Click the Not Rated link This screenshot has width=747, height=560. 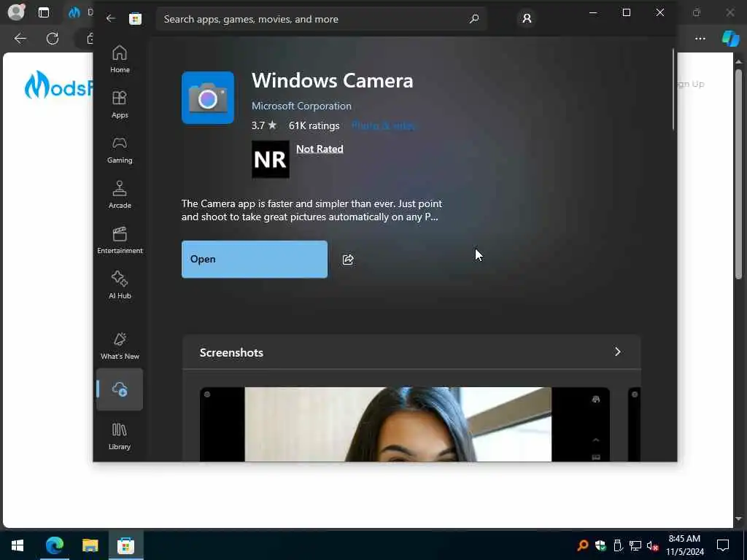320,149
